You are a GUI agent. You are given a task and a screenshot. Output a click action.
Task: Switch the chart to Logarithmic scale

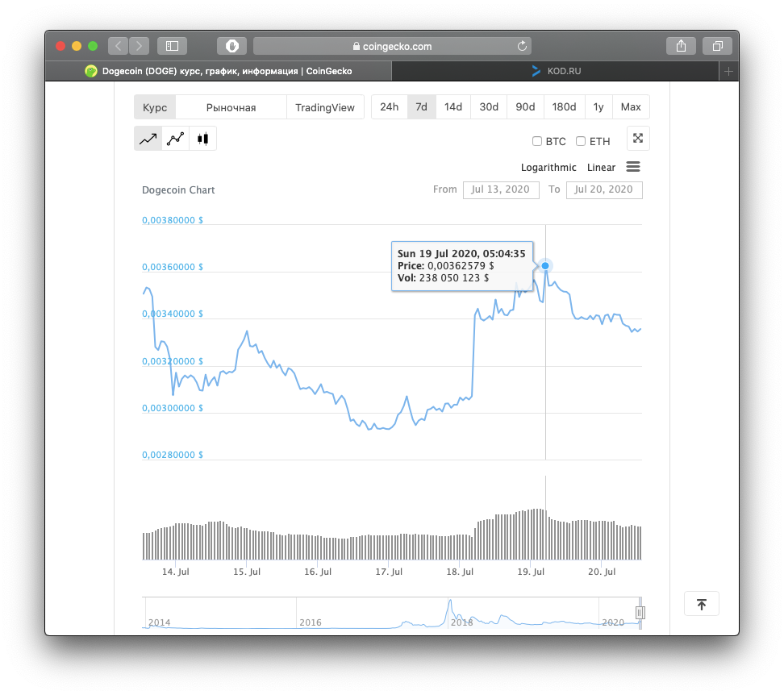tap(548, 168)
